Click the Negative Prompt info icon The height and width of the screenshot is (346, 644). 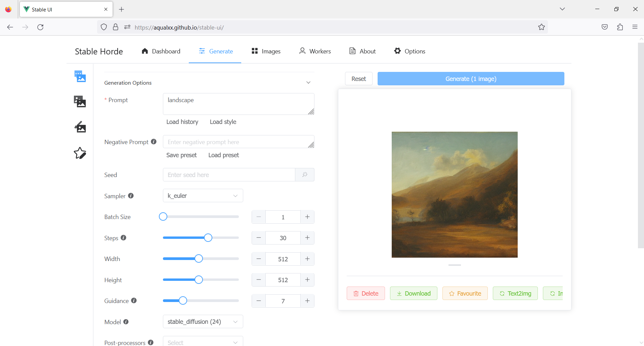pyautogui.click(x=154, y=141)
